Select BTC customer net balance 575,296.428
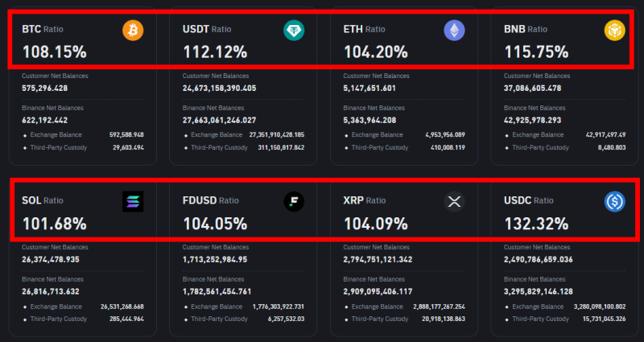The height and width of the screenshot is (342, 644). coord(45,89)
